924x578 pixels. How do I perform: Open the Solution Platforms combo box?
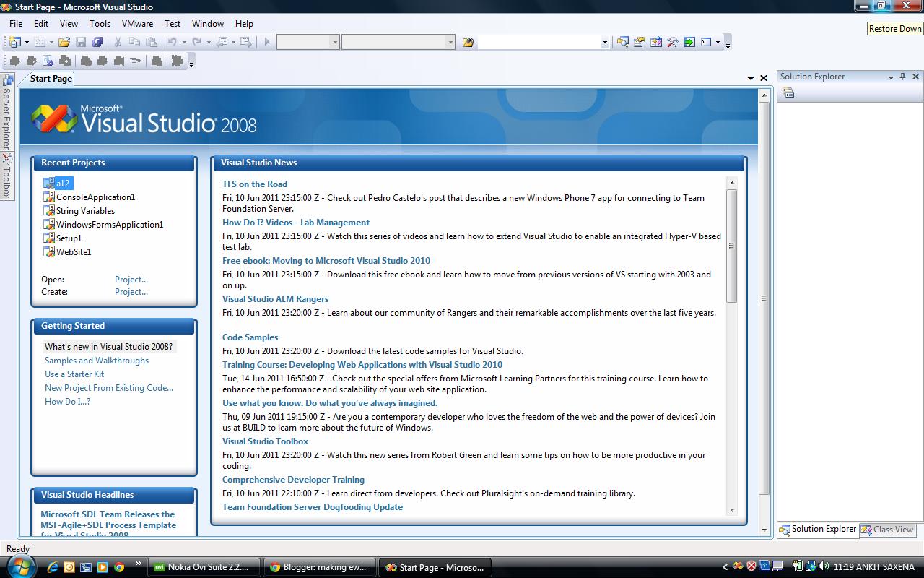pyautogui.click(x=398, y=43)
